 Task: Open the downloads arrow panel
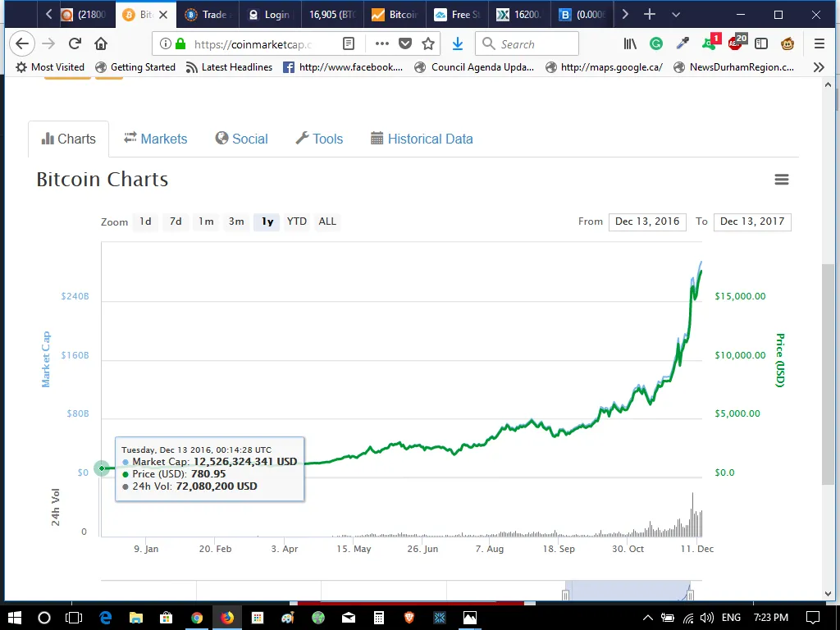pyautogui.click(x=458, y=44)
